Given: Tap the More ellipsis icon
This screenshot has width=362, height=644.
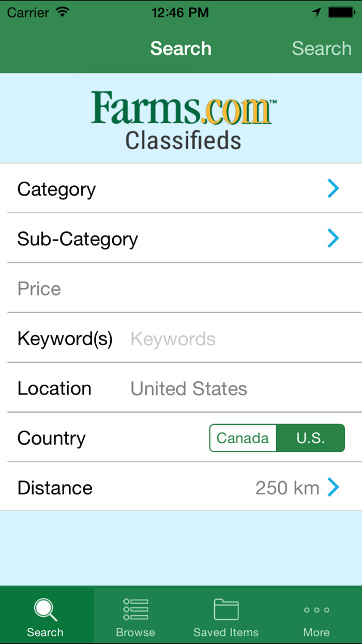Looking at the screenshot, I should point(316,610).
